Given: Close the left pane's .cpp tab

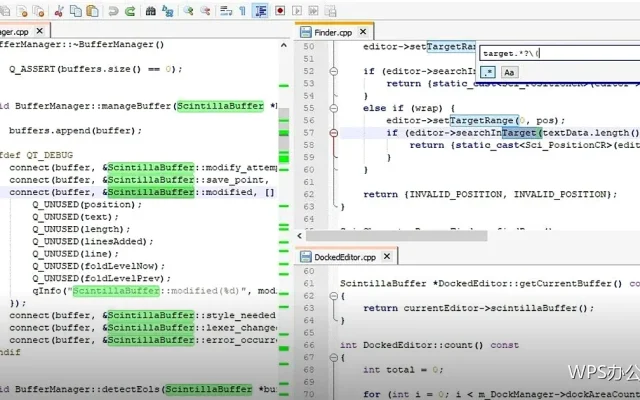Looking at the screenshot, I should [40, 31].
